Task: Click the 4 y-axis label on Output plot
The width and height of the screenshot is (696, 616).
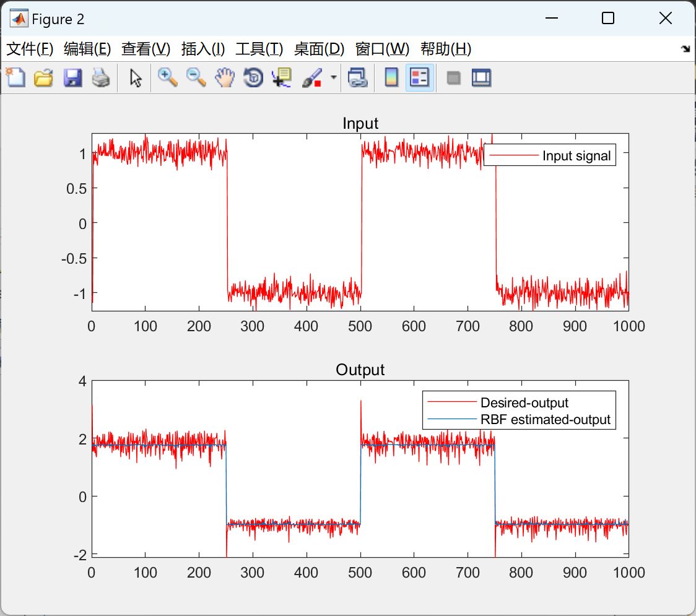Action: pyautogui.click(x=82, y=381)
